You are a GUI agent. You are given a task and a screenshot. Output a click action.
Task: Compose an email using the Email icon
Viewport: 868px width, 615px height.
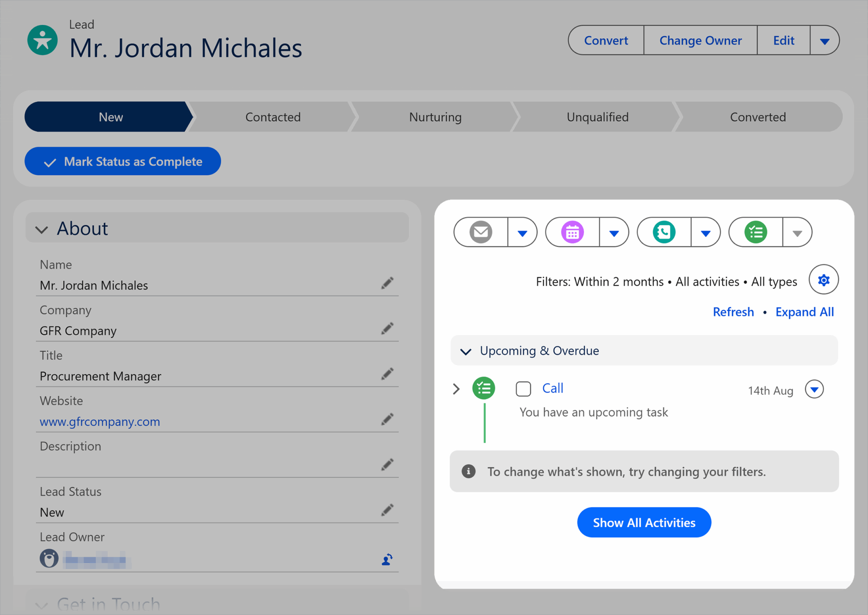[480, 232]
